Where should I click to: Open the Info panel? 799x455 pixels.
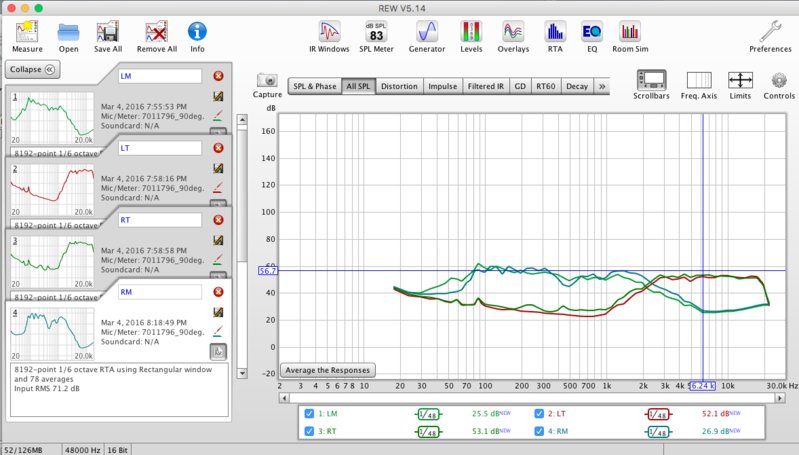197,37
